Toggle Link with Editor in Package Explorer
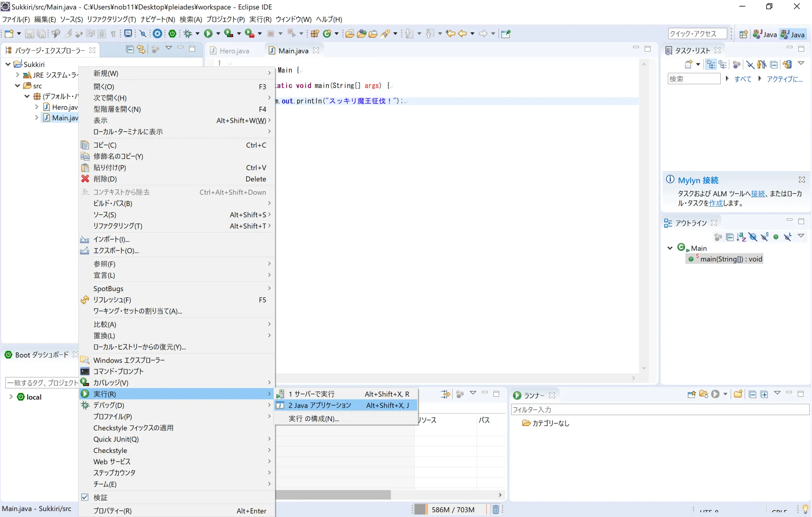The width and height of the screenshot is (812, 517). click(x=141, y=49)
